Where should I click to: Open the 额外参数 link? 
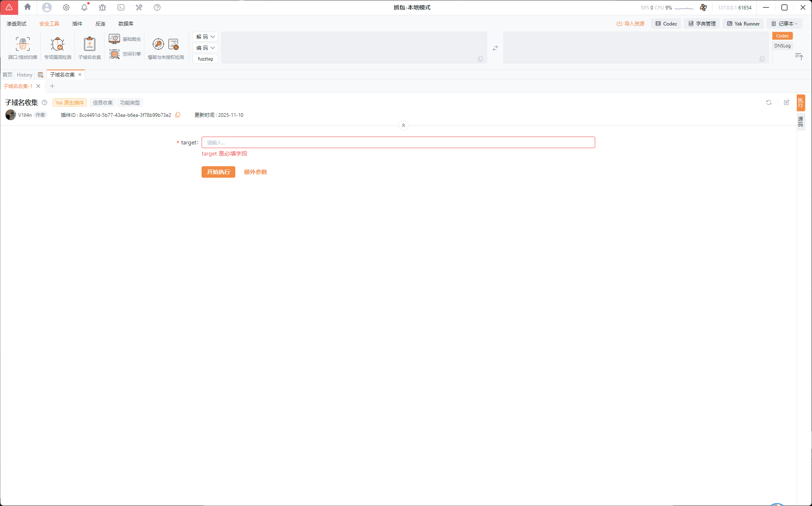255,172
